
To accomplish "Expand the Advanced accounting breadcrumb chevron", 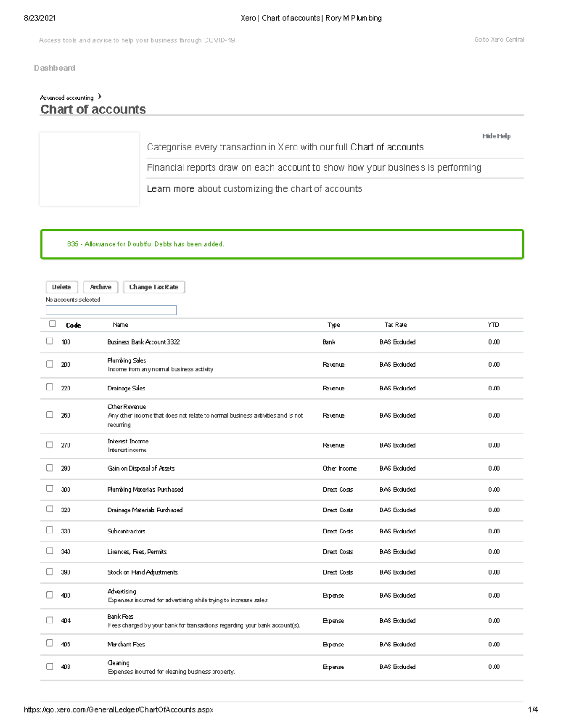I will click(x=99, y=97).
